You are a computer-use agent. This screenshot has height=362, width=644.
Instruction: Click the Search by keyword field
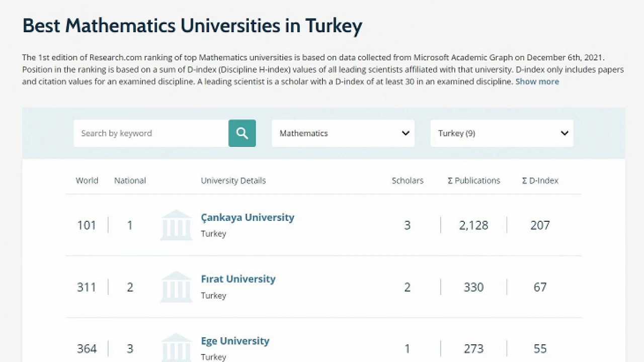coord(151,133)
